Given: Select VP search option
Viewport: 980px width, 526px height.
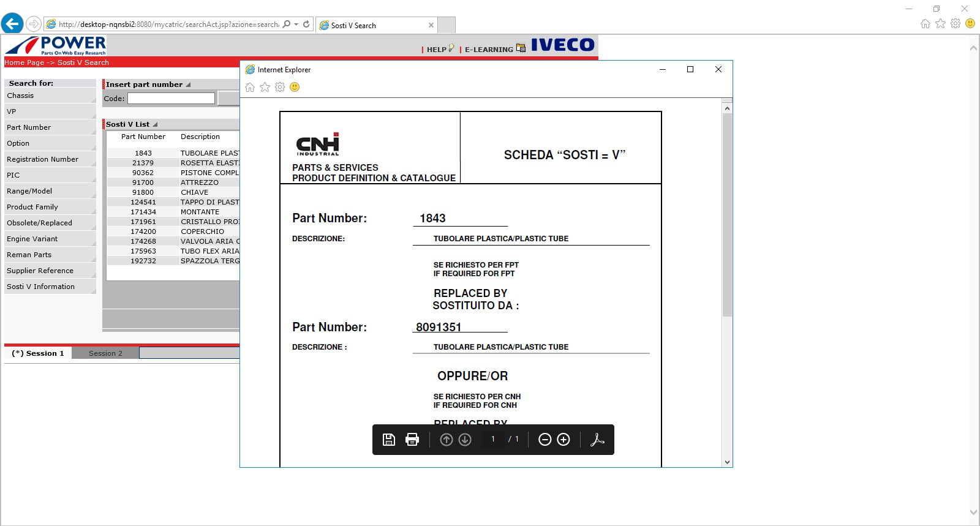Looking at the screenshot, I should tap(50, 111).
